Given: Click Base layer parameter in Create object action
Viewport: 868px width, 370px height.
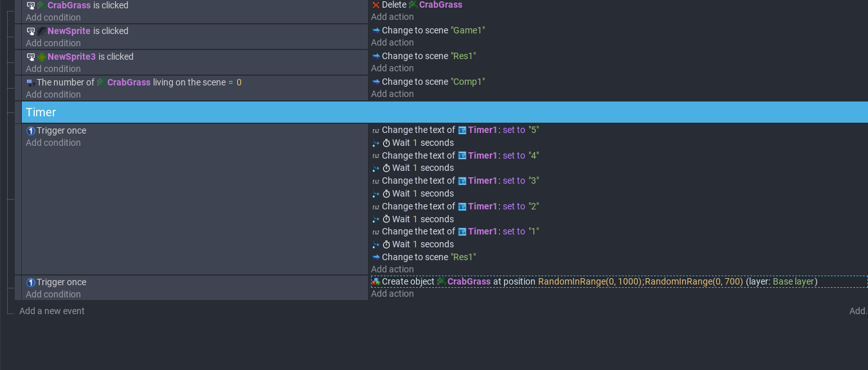Looking at the screenshot, I should (x=793, y=282).
